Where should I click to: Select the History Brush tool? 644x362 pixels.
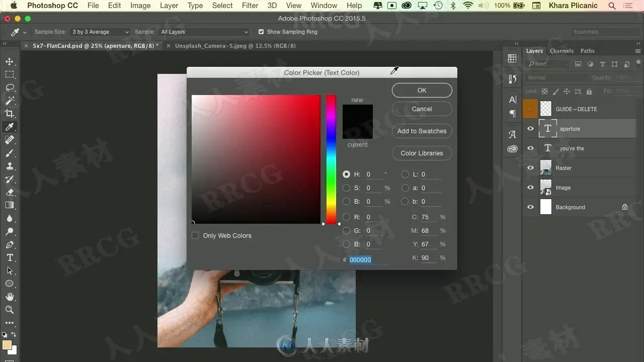(x=10, y=179)
